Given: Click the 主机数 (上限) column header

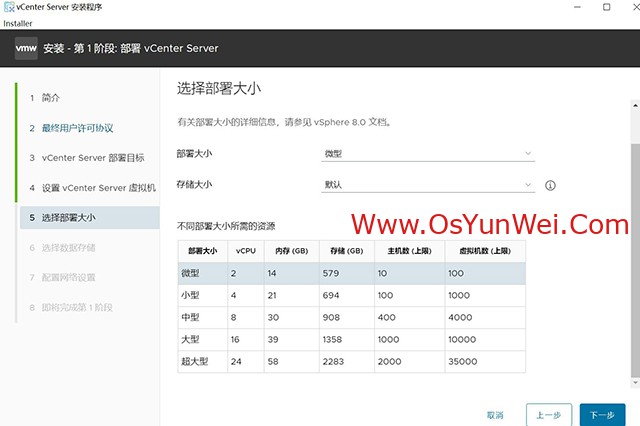Looking at the screenshot, I should 409,251.
